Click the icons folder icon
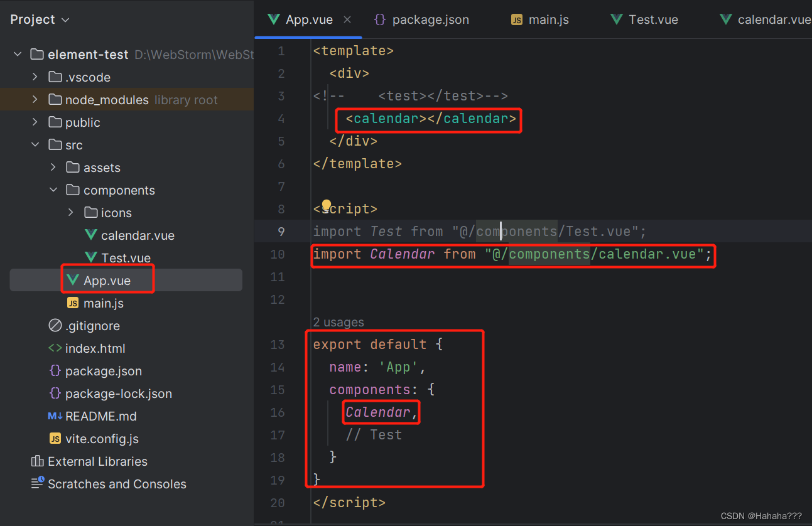812x526 pixels. click(x=91, y=213)
